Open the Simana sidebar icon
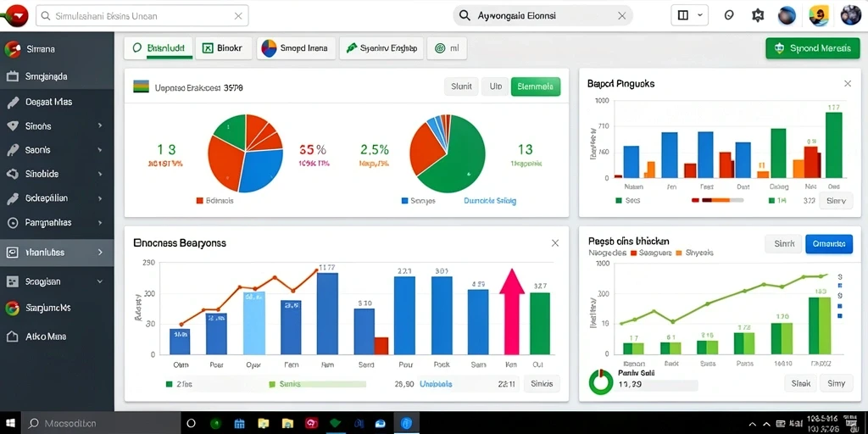868x434 pixels. [12, 49]
